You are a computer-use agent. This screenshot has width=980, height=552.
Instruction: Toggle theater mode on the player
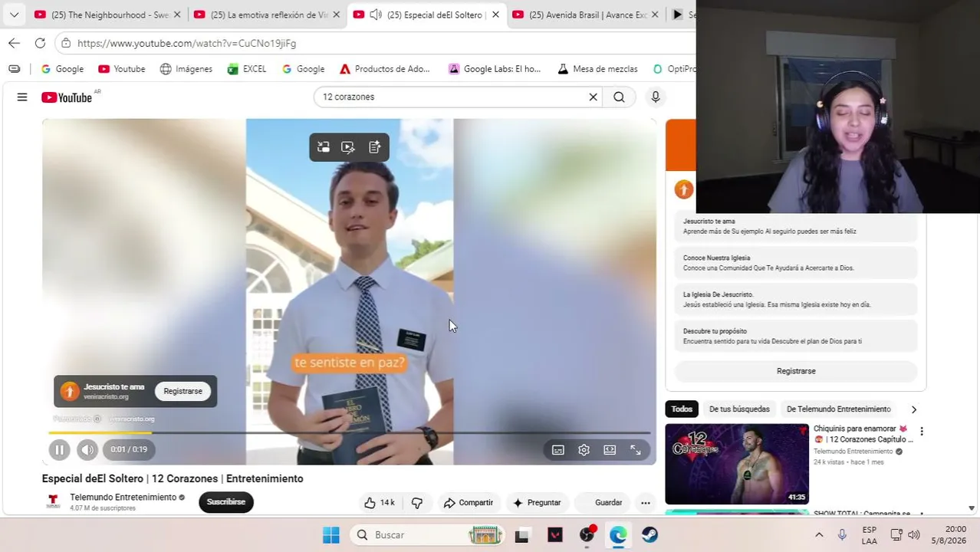tap(610, 450)
